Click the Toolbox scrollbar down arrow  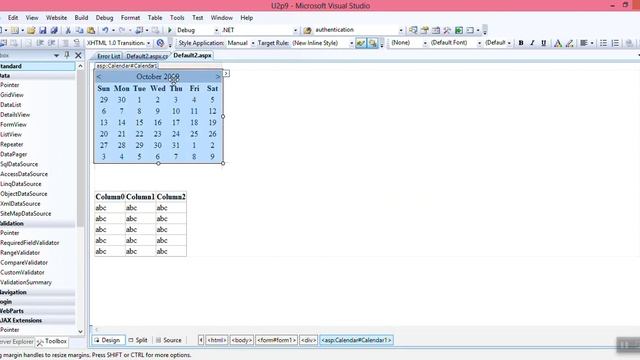[80, 331]
